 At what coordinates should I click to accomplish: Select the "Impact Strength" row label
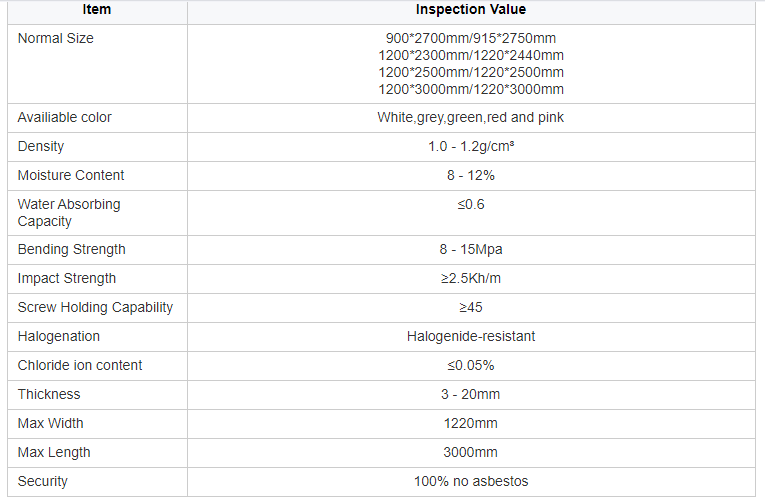[67, 278]
